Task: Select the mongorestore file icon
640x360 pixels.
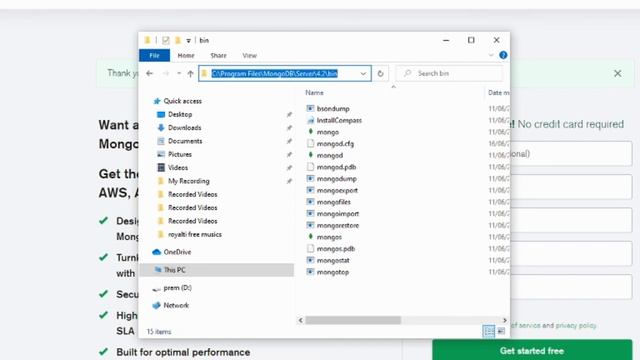Action: coord(310,225)
